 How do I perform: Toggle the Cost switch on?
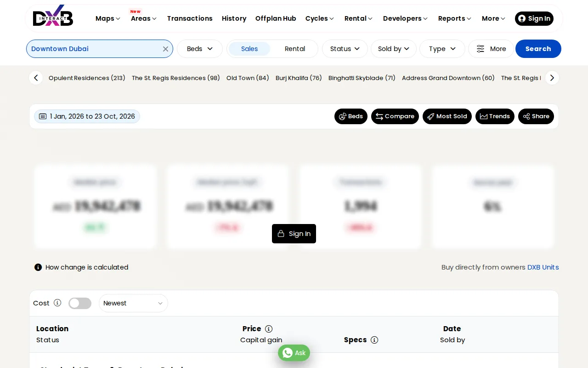pyautogui.click(x=80, y=303)
